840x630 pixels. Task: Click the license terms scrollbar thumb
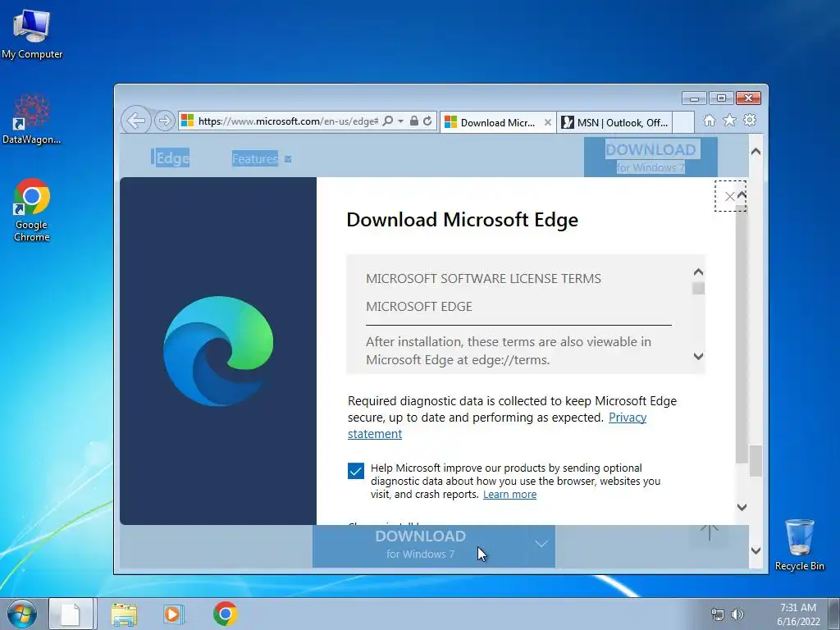click(698, 288)
